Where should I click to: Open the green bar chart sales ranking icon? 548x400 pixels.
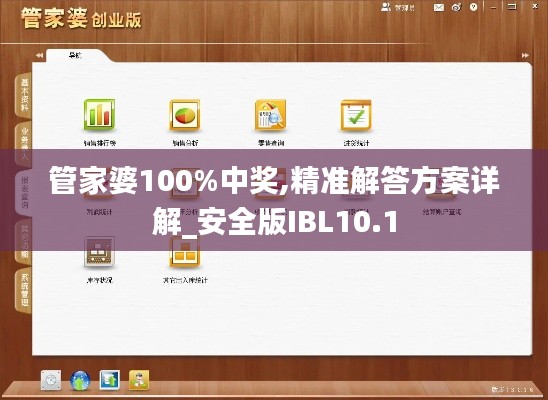coord(99,115)
